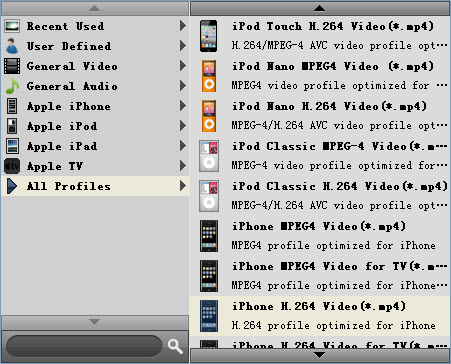This screenshot has height=364, width=451.
Task: Click the General Video film strip icon
Action: point(12,66)
